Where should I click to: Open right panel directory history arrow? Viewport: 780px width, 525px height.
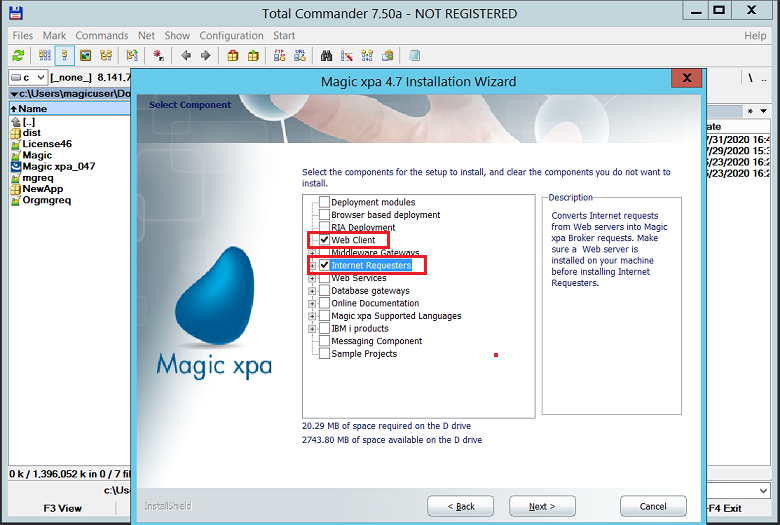point(763,111)
